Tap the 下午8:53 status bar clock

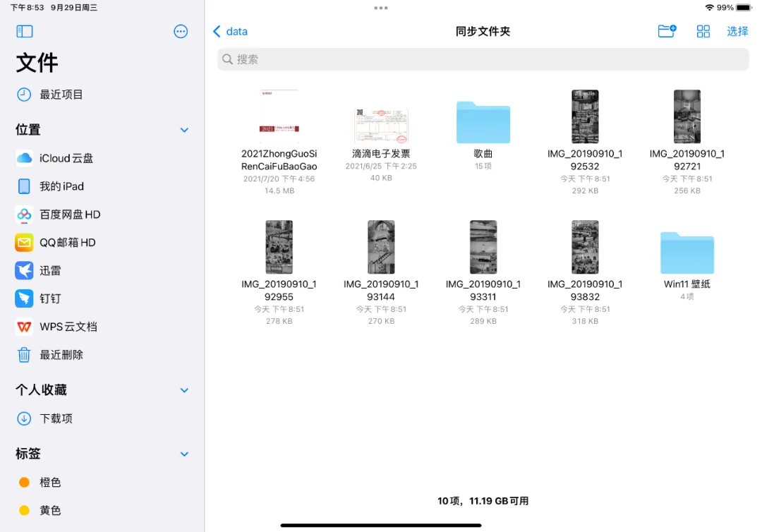tap(28, 8)
